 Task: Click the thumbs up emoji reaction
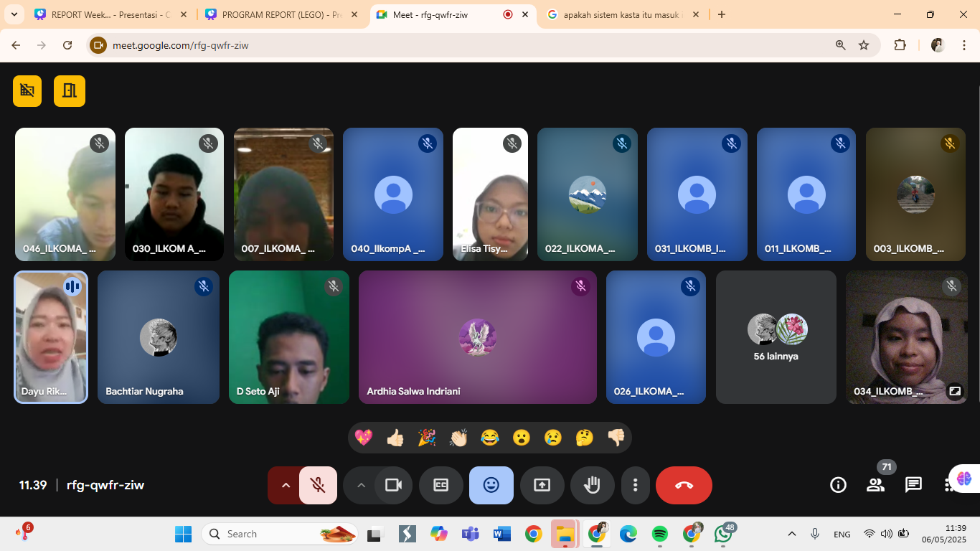coord(395,438)
